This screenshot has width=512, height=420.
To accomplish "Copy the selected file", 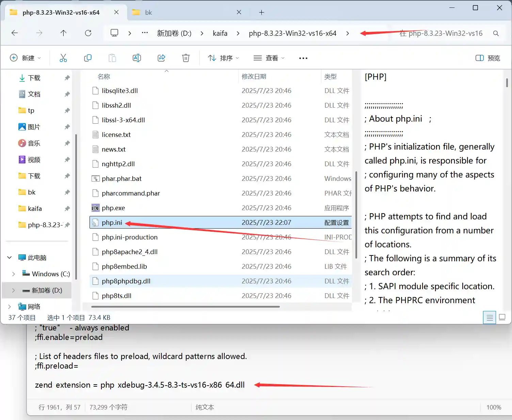I will (x=88, y=58).
